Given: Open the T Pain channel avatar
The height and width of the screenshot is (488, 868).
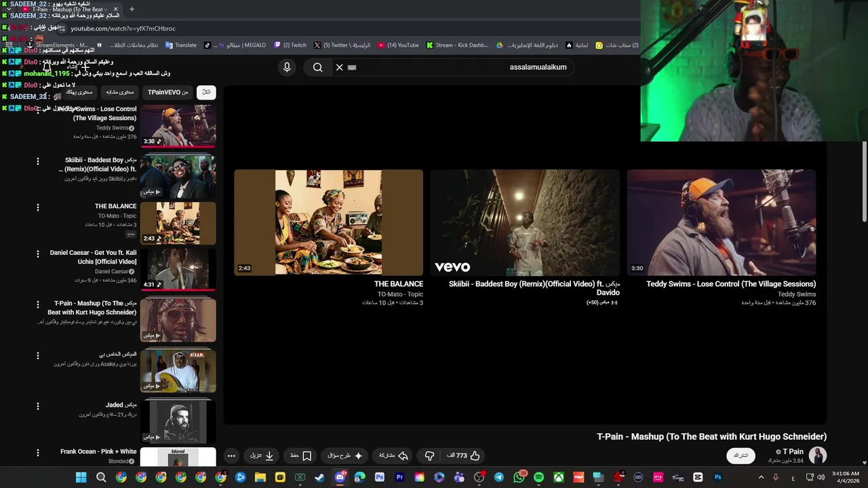Looking at the screenshot, I should click(817, 455).
